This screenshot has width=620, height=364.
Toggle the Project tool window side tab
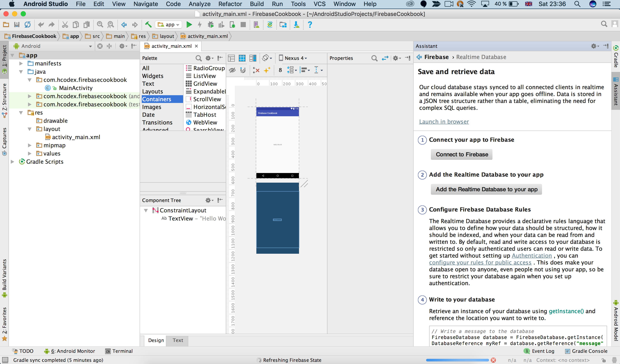click(x=5, y=59)
